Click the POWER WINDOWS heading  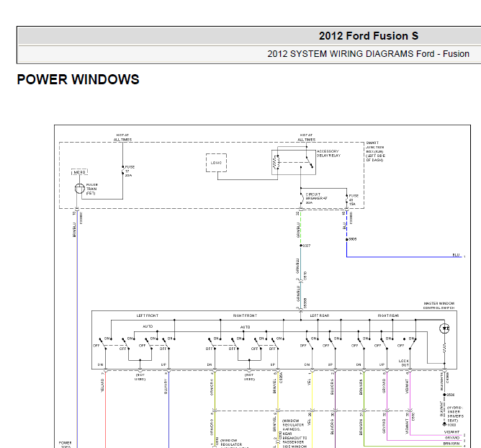[x=78, y=80]
